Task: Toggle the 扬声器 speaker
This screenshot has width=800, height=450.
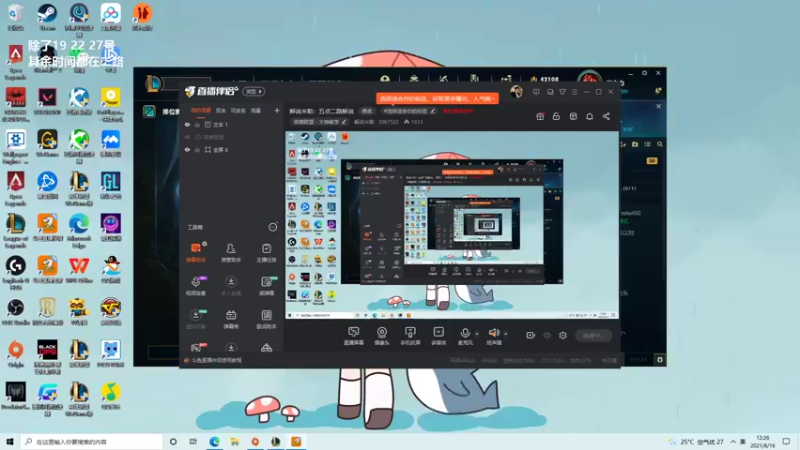Action: [x=493, y=336]
